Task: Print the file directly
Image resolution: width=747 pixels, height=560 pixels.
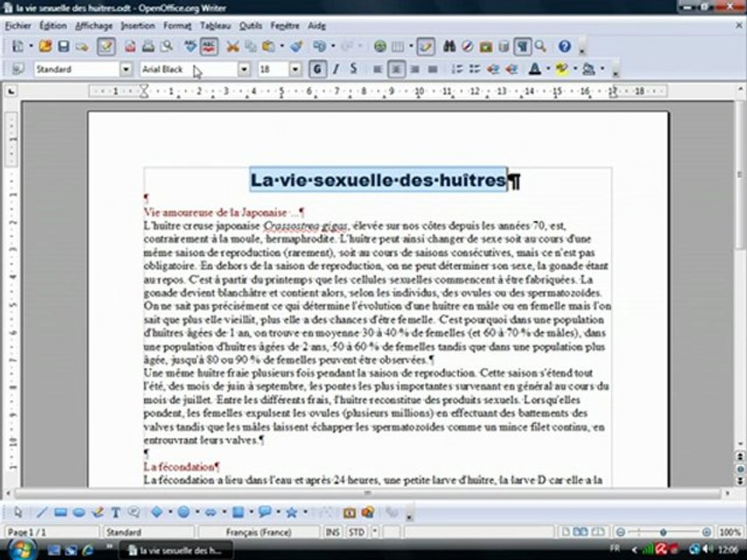Action: [x=148, y=46]
